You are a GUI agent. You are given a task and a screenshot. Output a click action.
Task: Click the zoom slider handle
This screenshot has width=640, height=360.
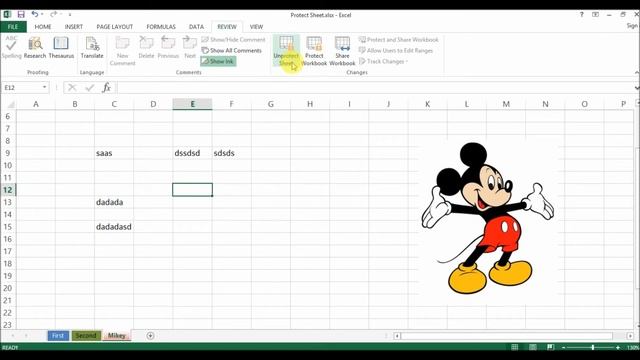(593, 347)
